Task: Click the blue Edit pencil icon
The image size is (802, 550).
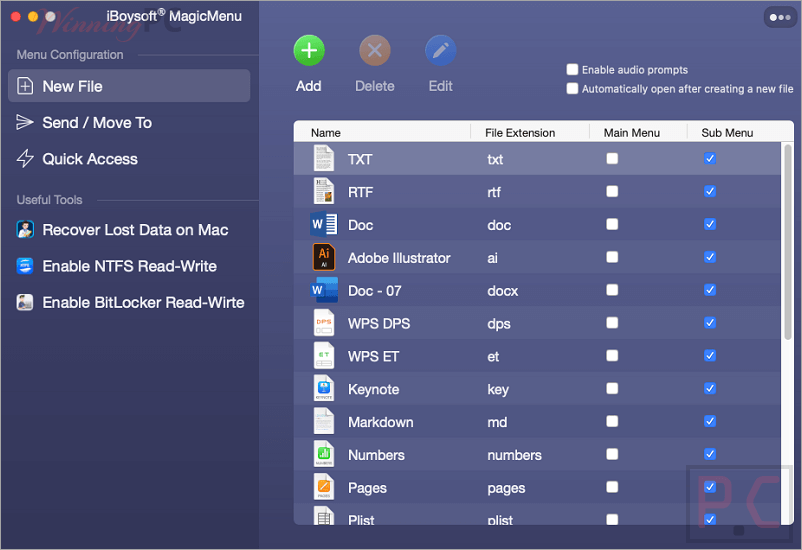Action: pyautogui.click(x=440, y=51)
